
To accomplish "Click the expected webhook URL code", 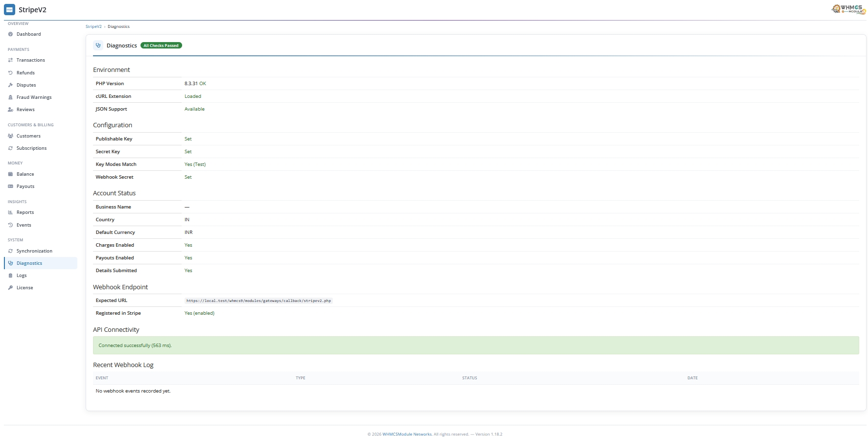I will (258, 301).
